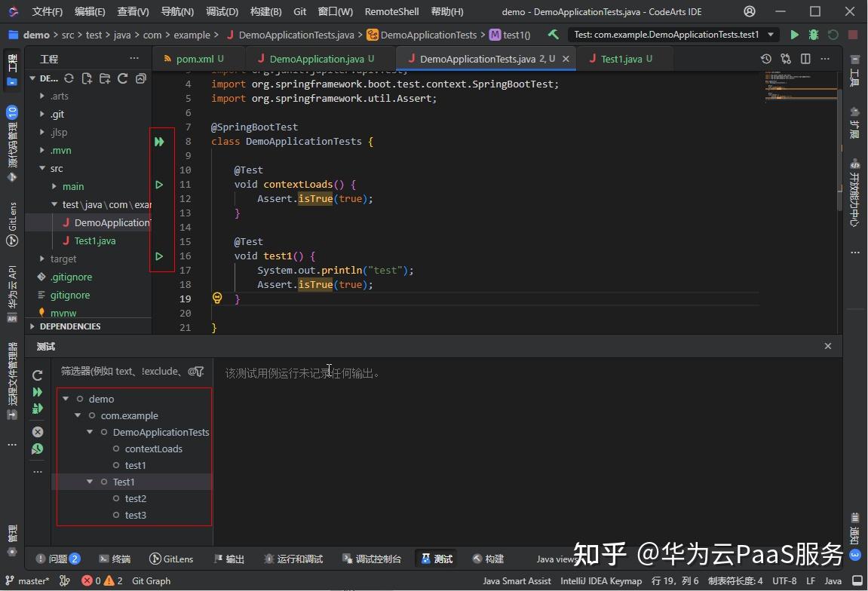Open the Huawei Cloud API sidebar
Screen dimensions: 868x591
(x=12, y=294)
